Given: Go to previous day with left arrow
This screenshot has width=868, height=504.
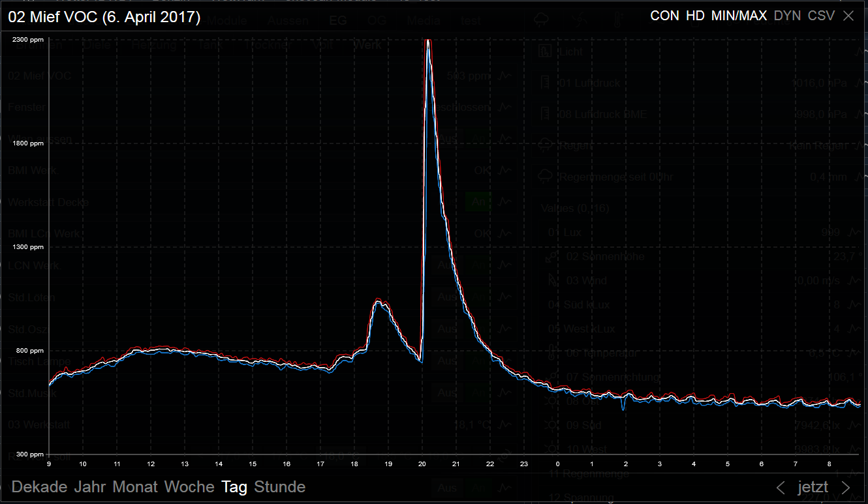Looking at the screenshot, I should 781,487.
